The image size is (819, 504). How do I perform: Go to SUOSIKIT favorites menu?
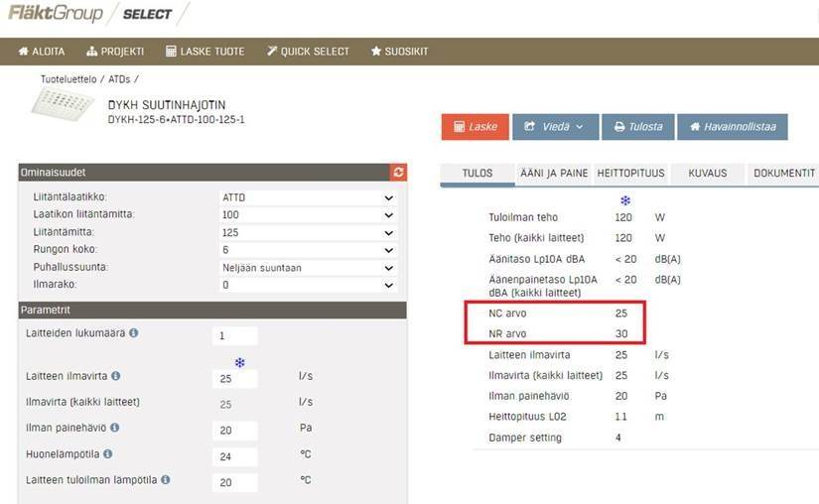[399, 52]
